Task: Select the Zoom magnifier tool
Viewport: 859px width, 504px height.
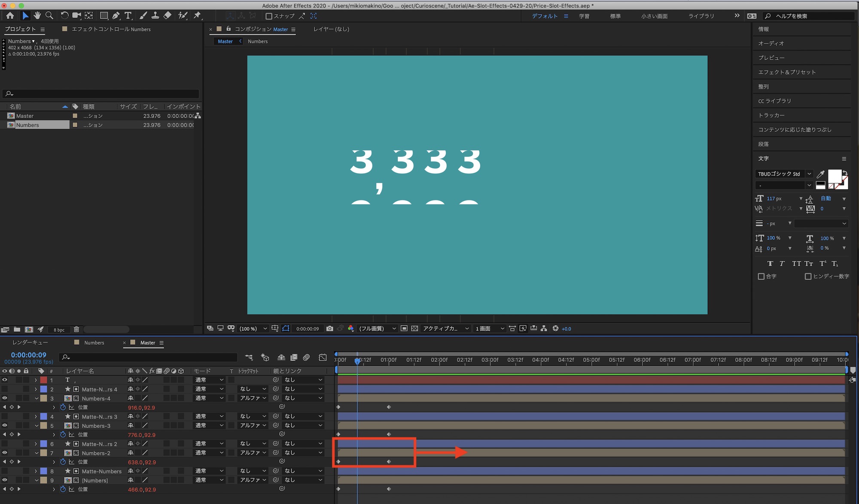Action: pyautogui.click(x=49, y=15)
